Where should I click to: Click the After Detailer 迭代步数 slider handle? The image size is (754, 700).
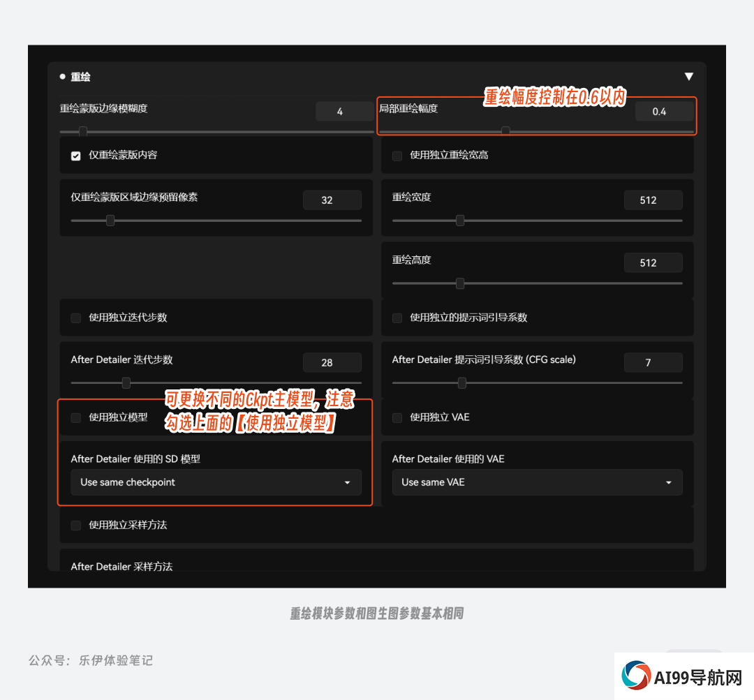[126, 382]
